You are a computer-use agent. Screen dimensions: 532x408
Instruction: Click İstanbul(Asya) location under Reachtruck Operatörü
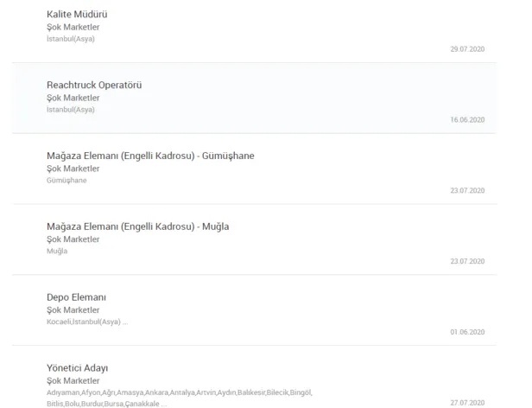[70, 110]
